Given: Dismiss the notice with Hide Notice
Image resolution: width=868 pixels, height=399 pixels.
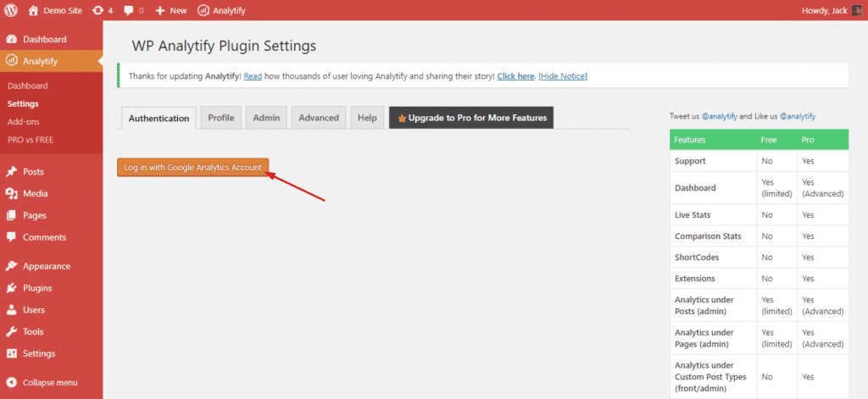Looking at the screenshot, I should (563, 75).
